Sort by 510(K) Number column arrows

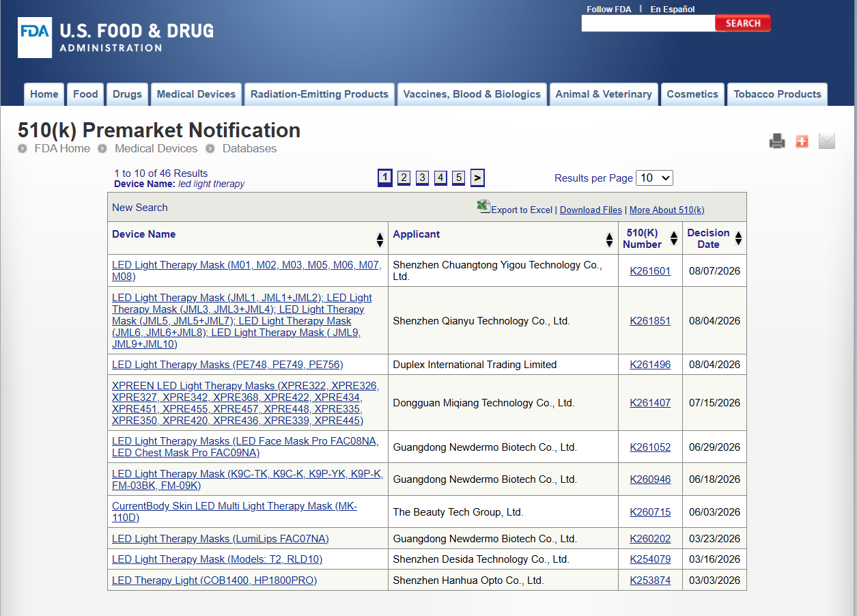674,238
